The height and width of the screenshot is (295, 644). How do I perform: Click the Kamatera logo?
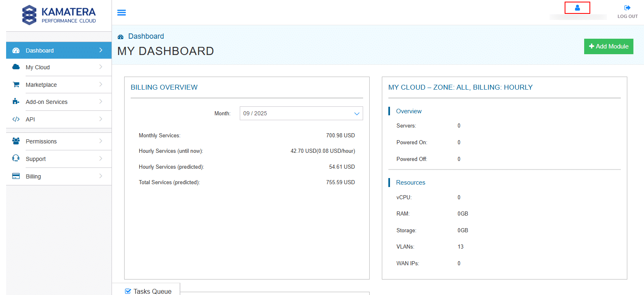59,15
